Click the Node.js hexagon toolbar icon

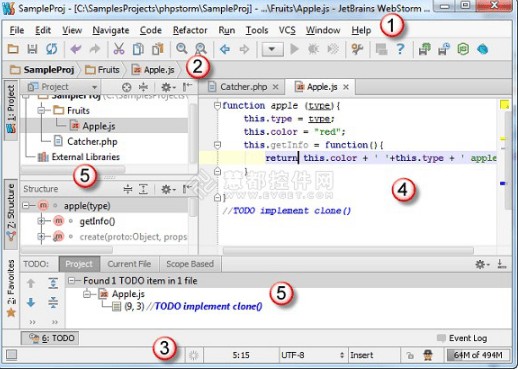[x=463, y=49]
